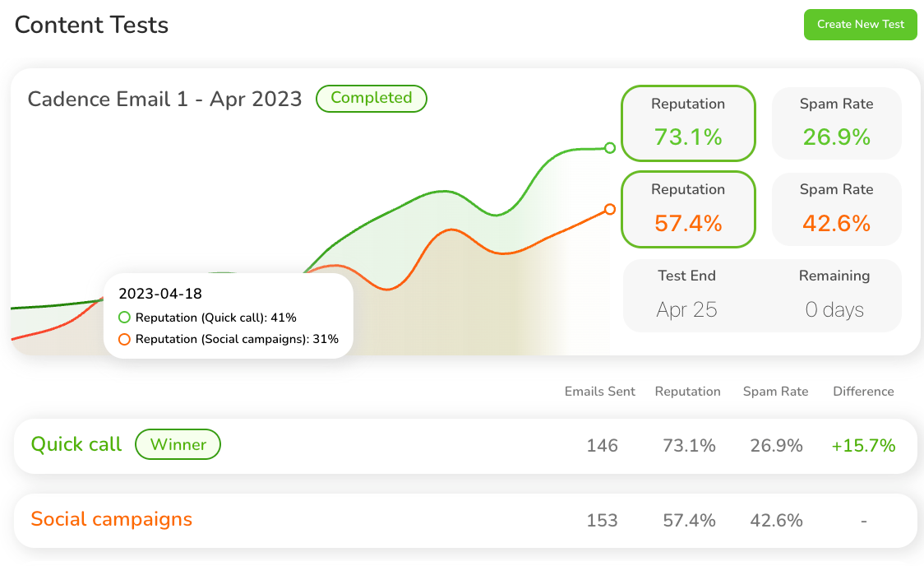Click the Completed status badge

click(x=371, y=98)
